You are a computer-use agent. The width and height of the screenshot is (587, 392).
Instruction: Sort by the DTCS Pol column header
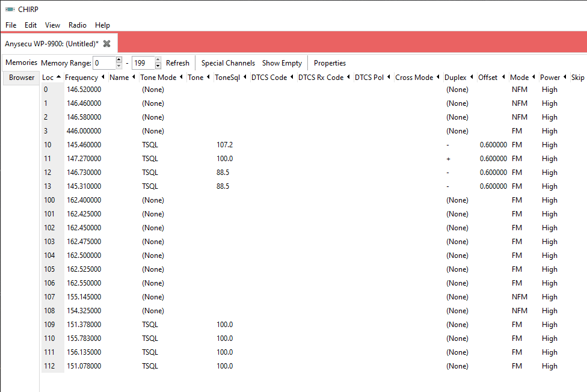click(x=372, y=78)
